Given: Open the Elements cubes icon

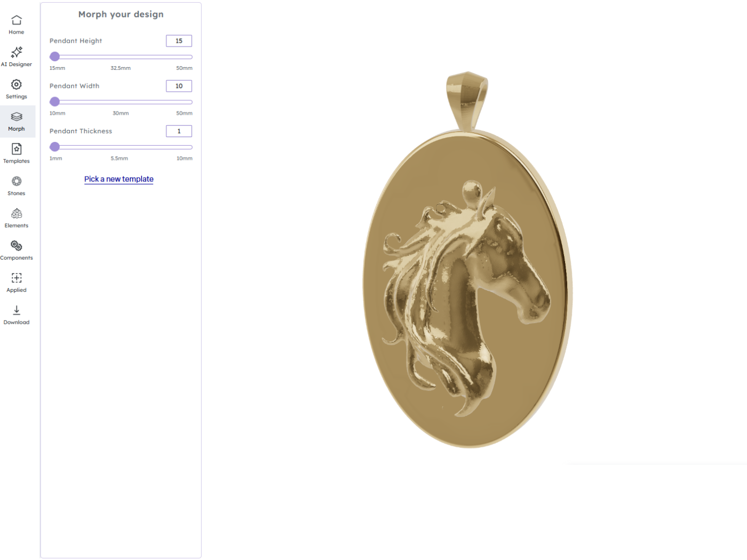Looking at the screenshot, I should [x=17, y=213].
